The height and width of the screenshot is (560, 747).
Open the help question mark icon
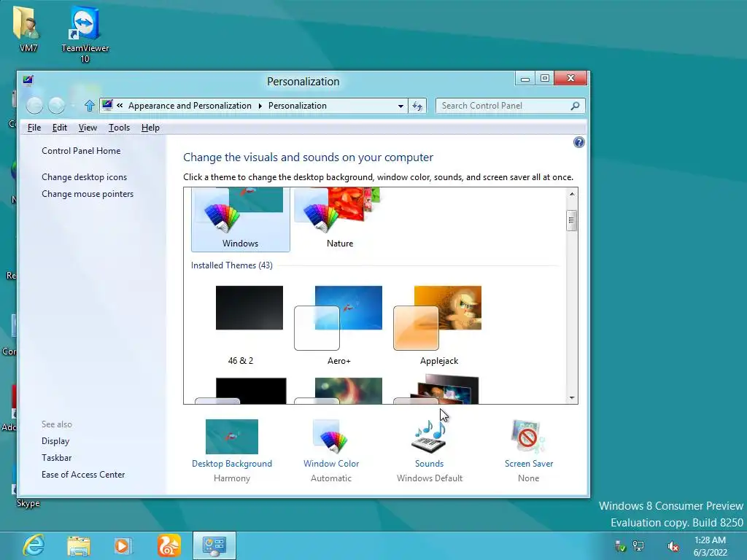[x=578, y=142]
